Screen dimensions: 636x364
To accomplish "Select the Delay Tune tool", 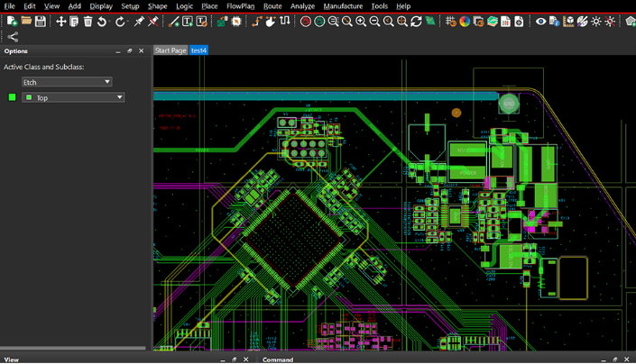I will 285,21.
